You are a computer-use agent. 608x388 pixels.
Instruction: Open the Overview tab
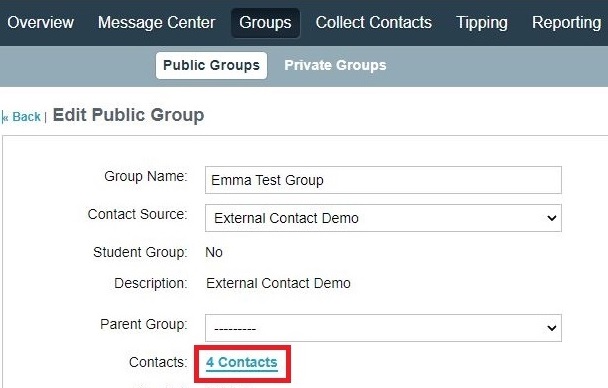click(x=40, y=22)
